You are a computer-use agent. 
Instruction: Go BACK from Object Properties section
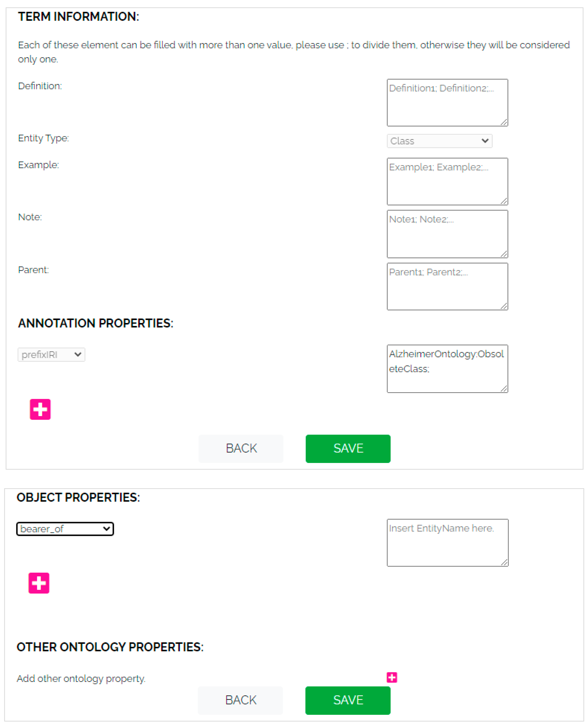(x=240, y=700)
